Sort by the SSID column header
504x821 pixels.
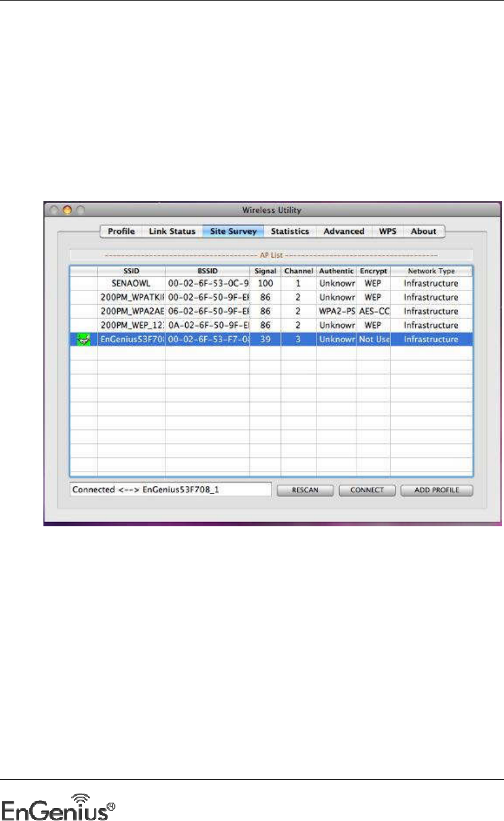click(132, 271)
